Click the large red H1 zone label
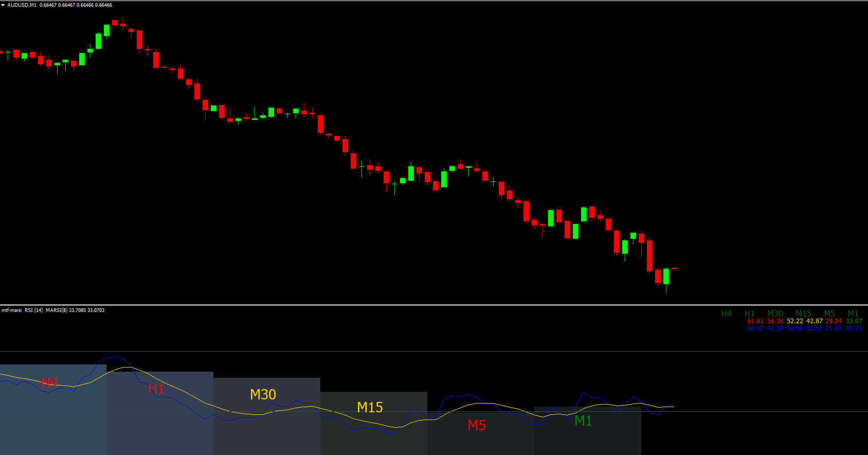The width and height of the screenshot is (868, 455). point(156,389)
